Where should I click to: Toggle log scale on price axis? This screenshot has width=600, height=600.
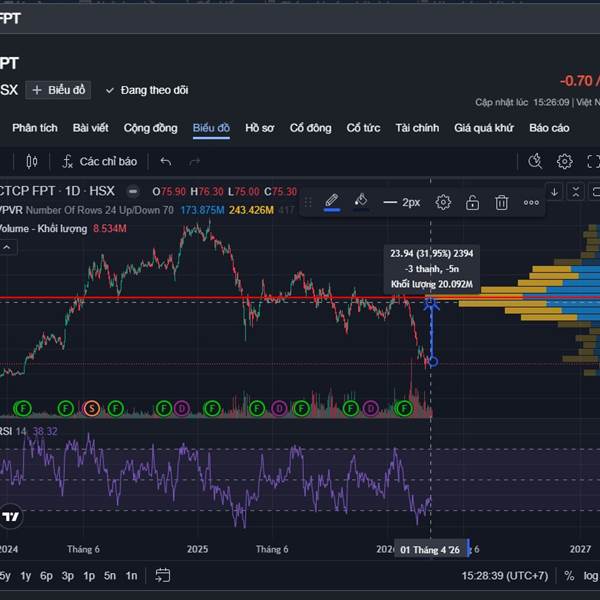(x=591, y=576)
